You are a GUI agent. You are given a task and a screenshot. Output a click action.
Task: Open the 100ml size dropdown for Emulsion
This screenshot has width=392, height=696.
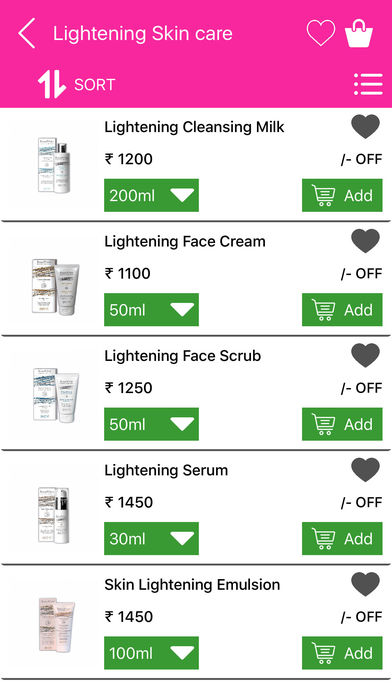click(151, 653)
